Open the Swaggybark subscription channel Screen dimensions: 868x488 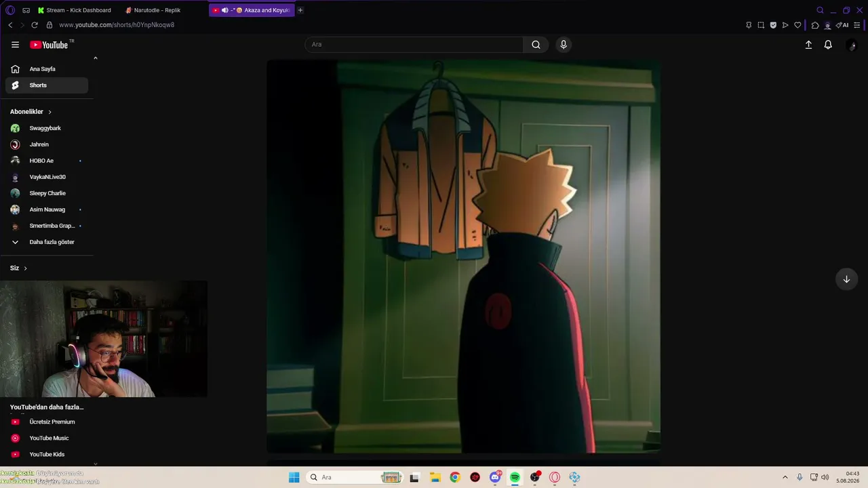pyautogui.click(x=47, y=128)
